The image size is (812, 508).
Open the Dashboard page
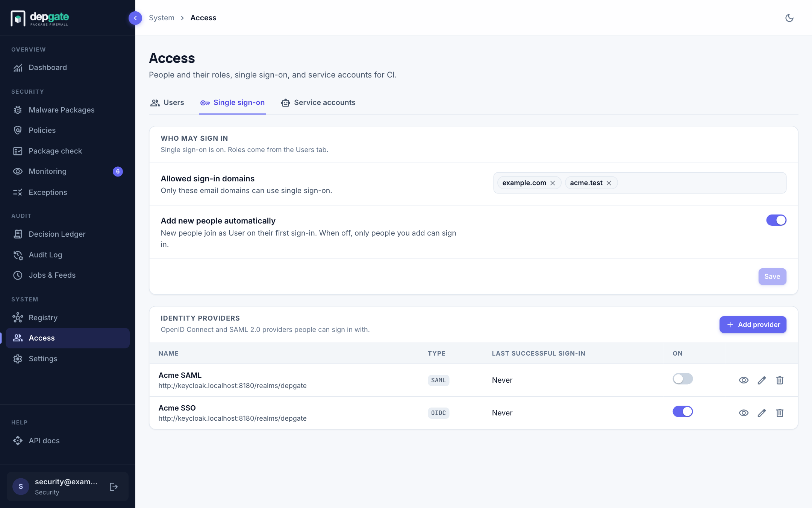[x=68, y=67]
